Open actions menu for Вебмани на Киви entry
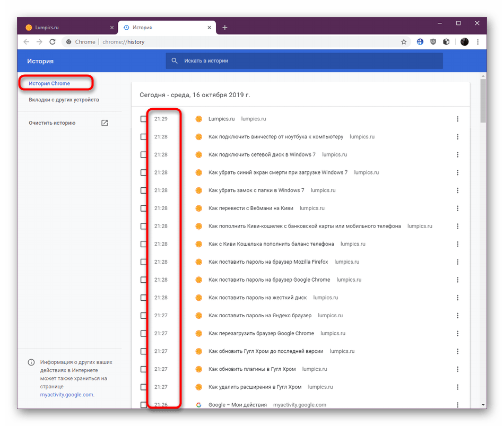Screen dimensions: 504x426 point(457,208)
